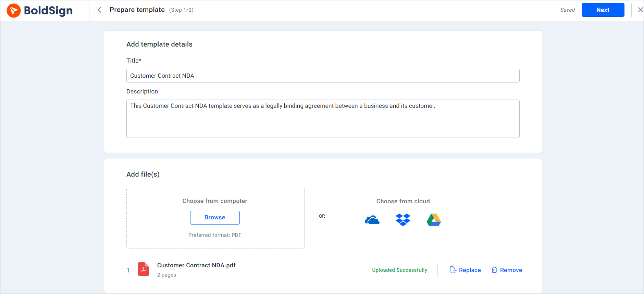The width and height of the screenshot is (644, 294).
Task: Choose file from OneDrive cloud icon
Action: pos(372,220)
